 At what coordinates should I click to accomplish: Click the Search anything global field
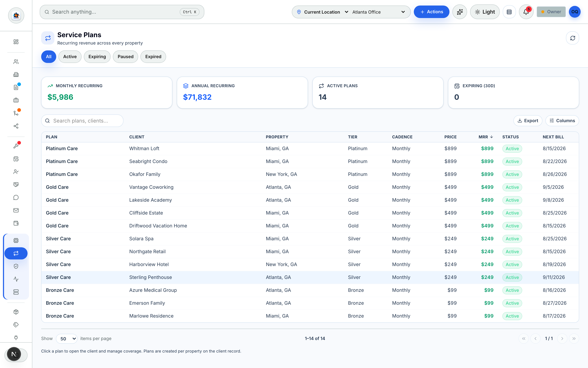pyautogui.click(x=122, y=12)
